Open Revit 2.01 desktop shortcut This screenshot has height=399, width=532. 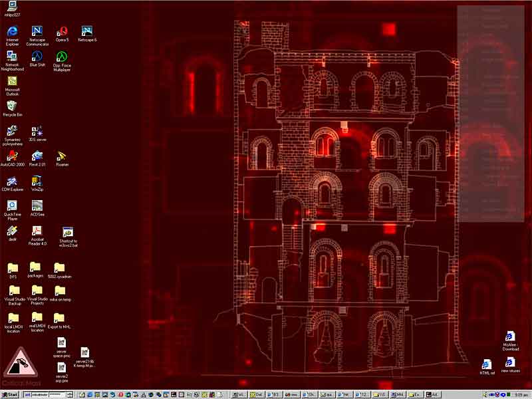tap(37, 156)
